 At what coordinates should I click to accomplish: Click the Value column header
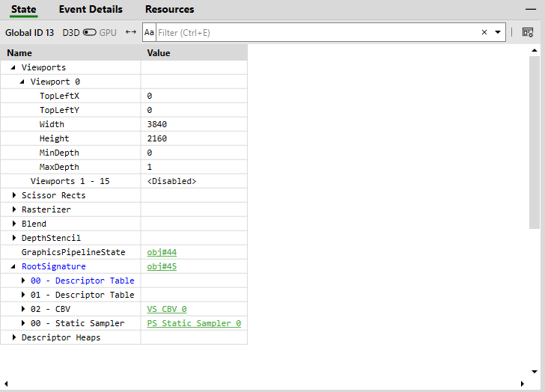[x=195, y=53]
